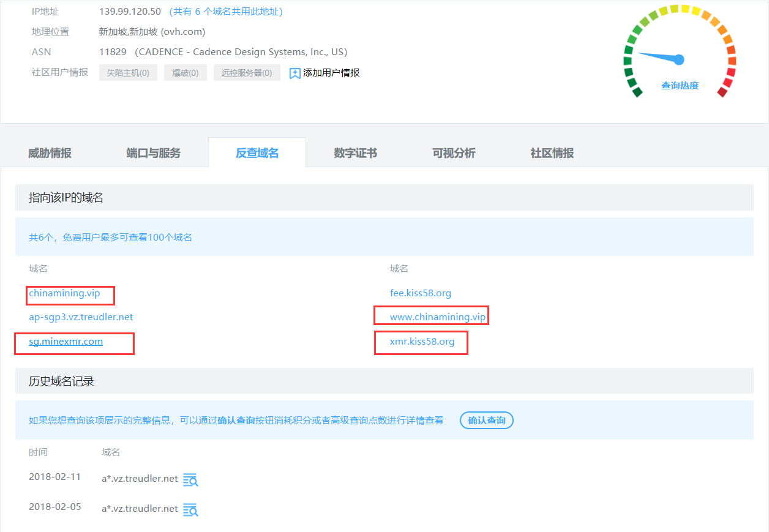Switch to the 可视分析 tab
Image resolution: width=769 pixels, height=532 pixels.
coord(454,153)
